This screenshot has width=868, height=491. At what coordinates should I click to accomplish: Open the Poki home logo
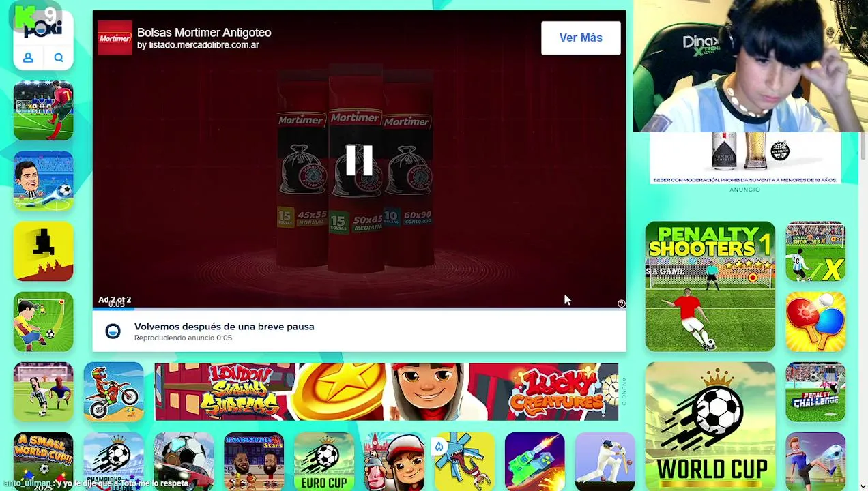[x=43, y=27]
